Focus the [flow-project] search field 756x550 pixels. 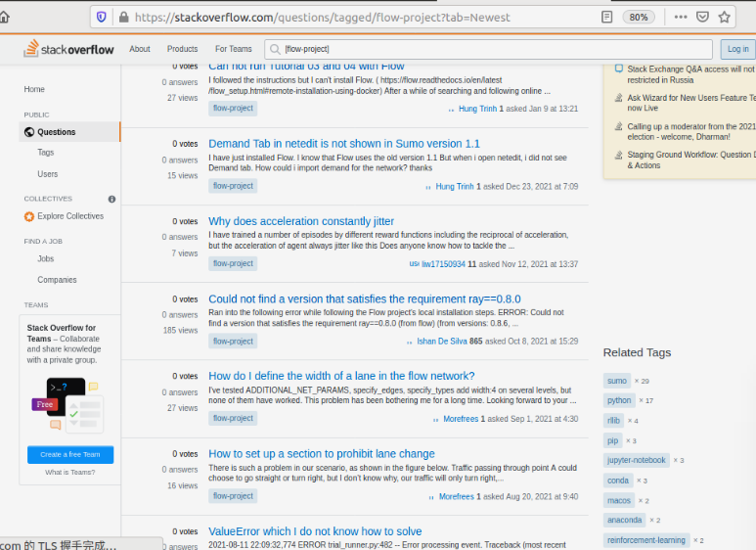click(488, 49)
